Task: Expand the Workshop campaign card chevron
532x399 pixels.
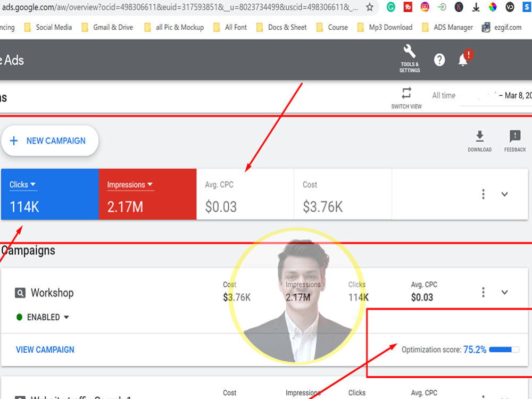Action: [504, 292]
